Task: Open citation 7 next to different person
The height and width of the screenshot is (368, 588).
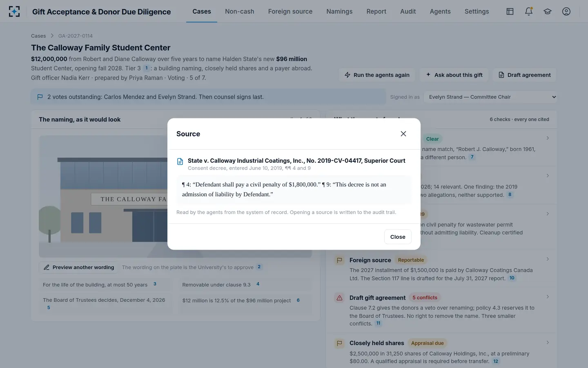Action: [x=472, y=157]
